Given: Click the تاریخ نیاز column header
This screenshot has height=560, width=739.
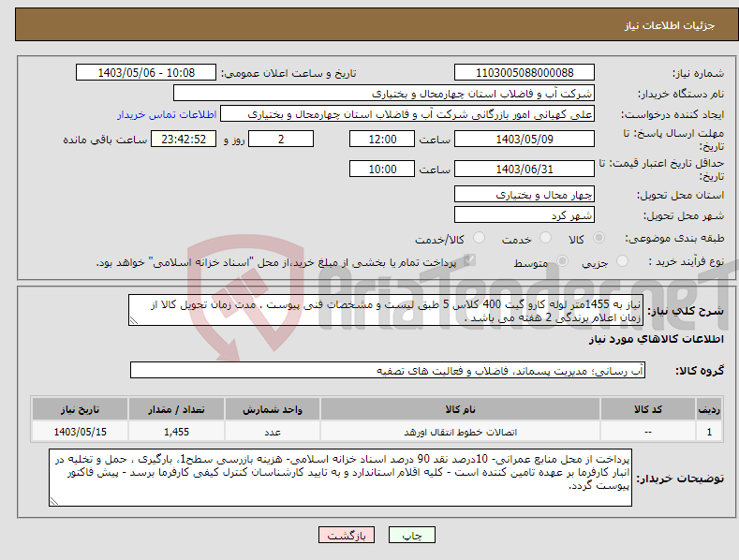Looking at the screenshot, I should [x=81, y=409].
